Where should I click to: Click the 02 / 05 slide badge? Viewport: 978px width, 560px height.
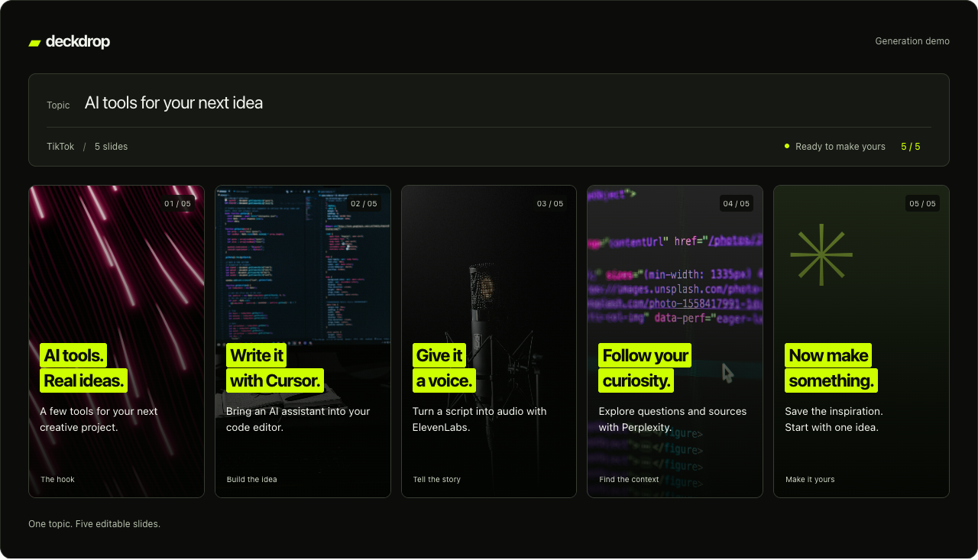pos(364,204)
